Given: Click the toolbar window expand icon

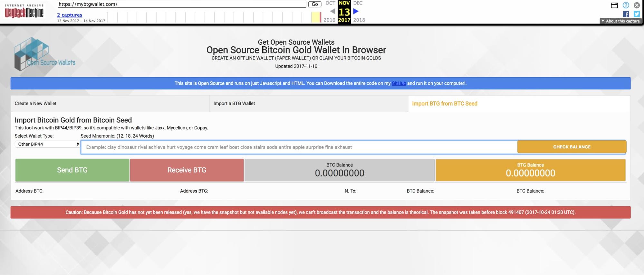Looking at the screenshot, I should coord(614,5).
